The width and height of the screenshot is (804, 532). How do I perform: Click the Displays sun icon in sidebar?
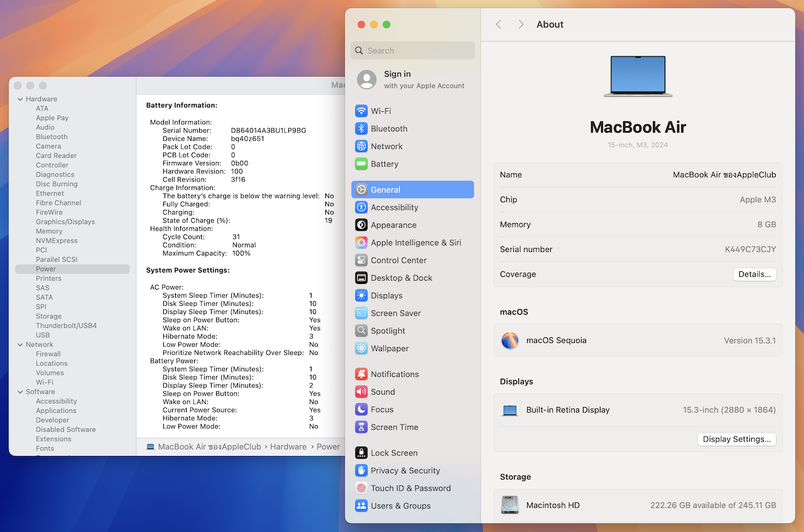[361, 295]
